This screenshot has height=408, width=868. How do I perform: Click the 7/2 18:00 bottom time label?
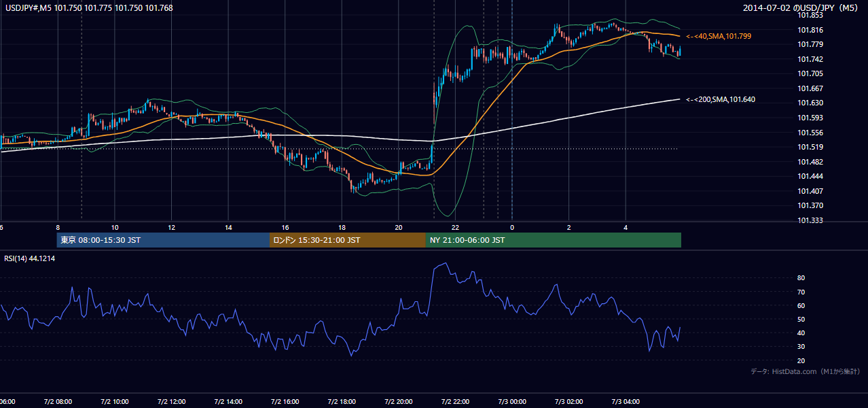click(341, 401)
